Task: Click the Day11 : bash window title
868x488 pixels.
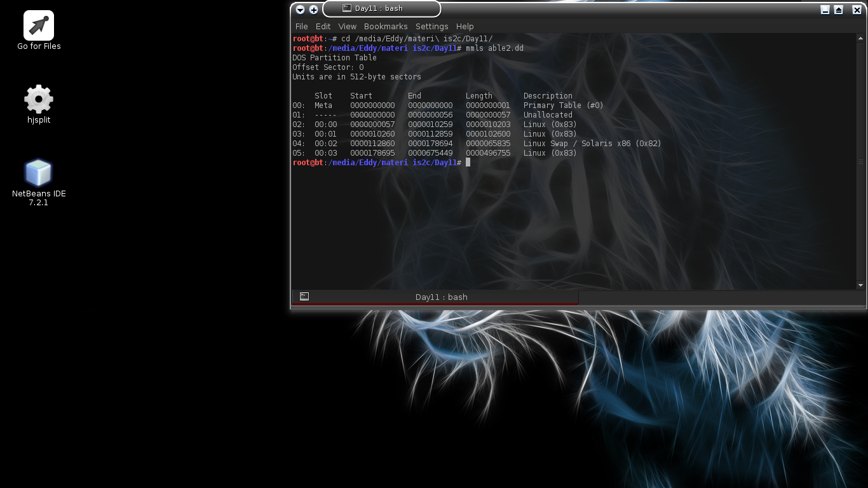Action: (x=380, y=8)
